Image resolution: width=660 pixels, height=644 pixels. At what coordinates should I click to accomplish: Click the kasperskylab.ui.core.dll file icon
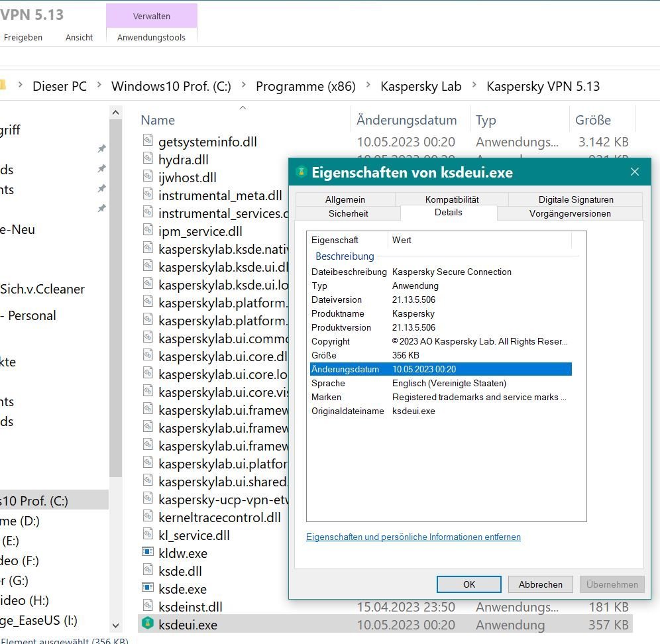click(x=148, y=355)
